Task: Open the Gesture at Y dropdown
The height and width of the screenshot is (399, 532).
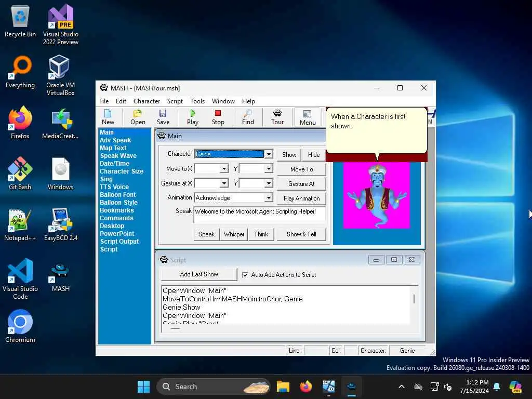Action: (269, 183)
